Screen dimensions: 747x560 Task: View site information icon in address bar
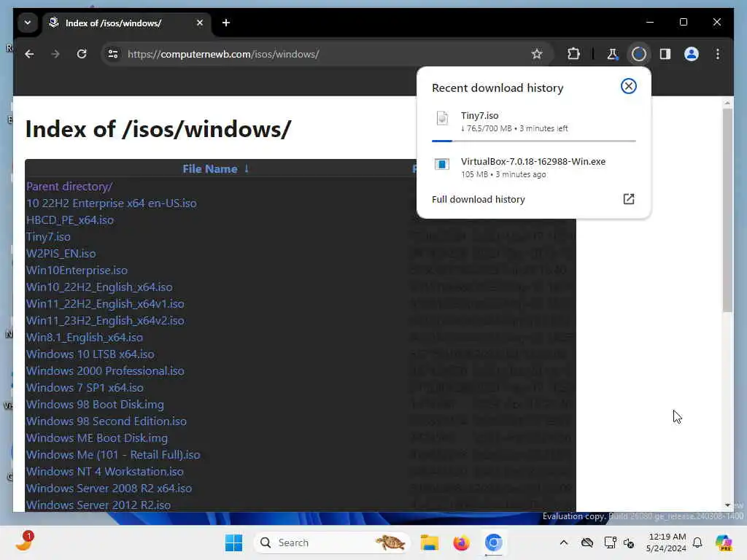click(x=113, y=54)
